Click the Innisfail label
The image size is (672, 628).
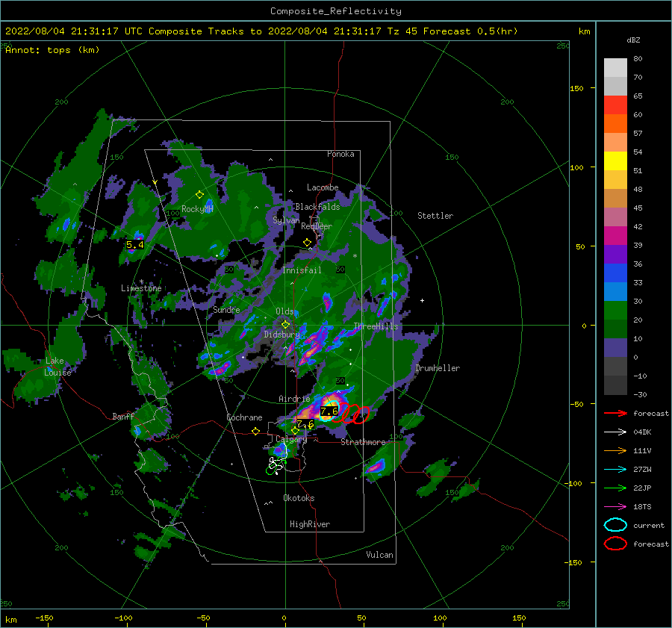point(302,270)
